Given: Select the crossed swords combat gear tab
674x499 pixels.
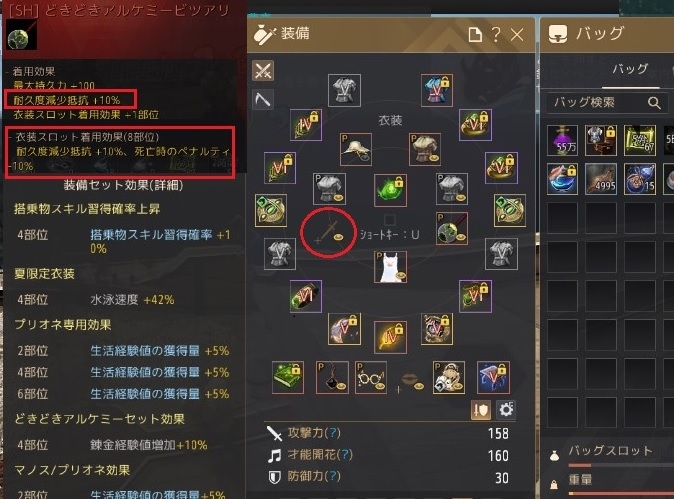Looking at the screenshot, I should (263, 70).
